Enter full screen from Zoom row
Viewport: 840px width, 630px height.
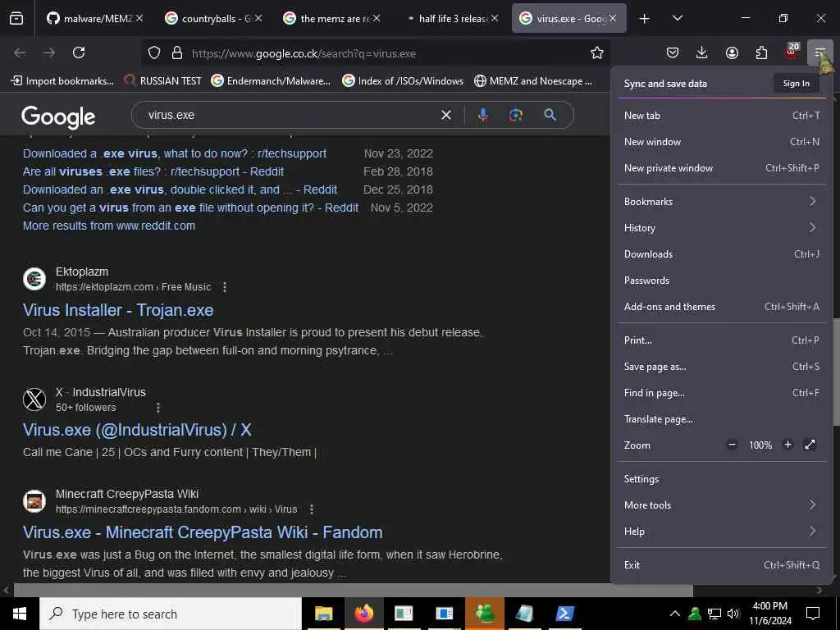(x=810, y=445)
